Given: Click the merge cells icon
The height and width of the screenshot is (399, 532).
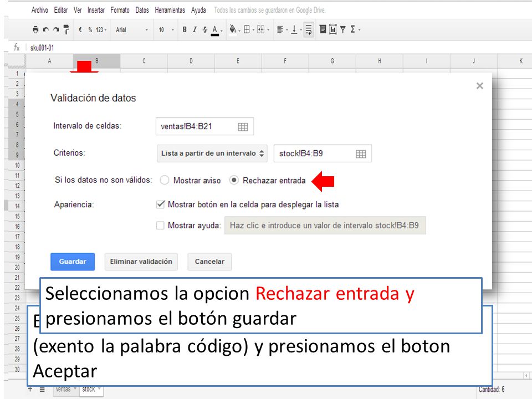Looking at the screenshot, I should (260, 30).
